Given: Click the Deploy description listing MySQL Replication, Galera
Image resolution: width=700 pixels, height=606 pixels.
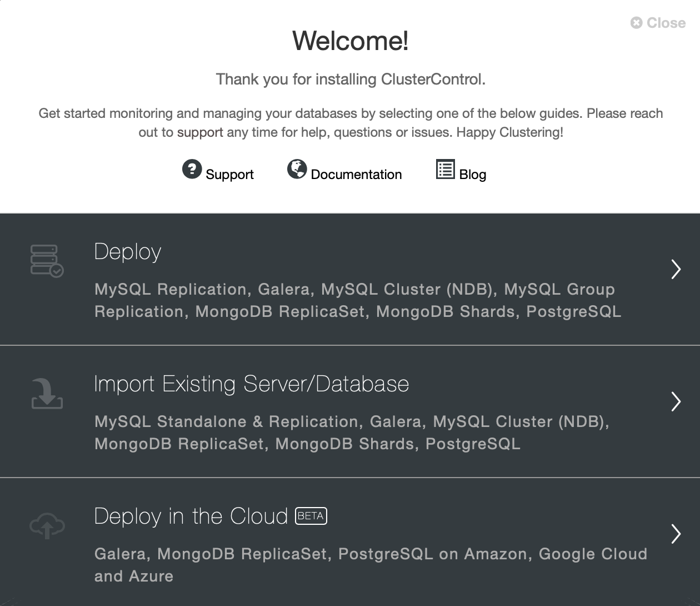Looking at the screenshot, I should coord(358,300).
